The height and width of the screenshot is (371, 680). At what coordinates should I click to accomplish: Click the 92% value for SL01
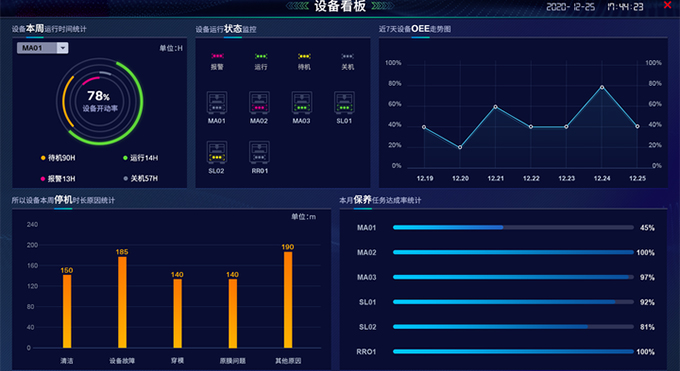pos(647,302)
